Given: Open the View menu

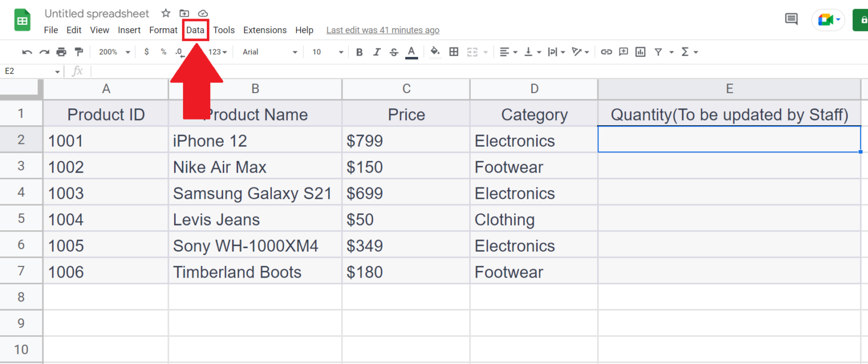Looking at the screenshot, I should (99, 30).
